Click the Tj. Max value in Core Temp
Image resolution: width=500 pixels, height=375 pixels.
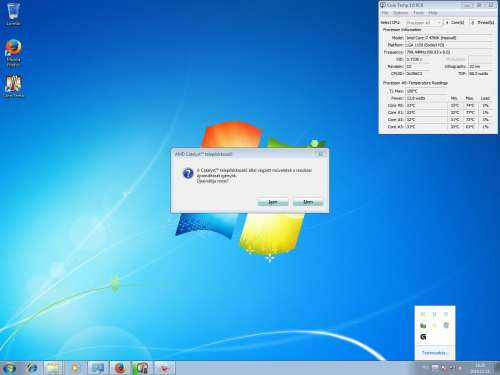point(426,91)
